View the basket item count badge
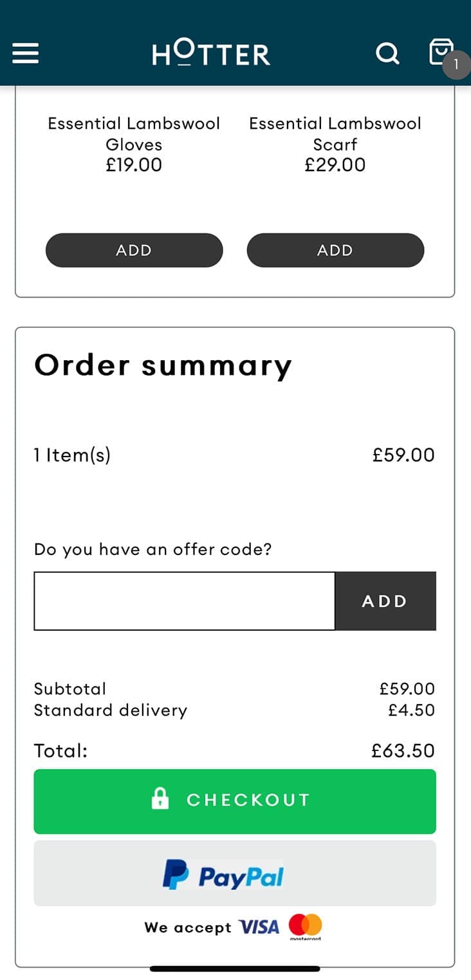Image resolution: width=471 pixels, height=980 pixels. pyautogui.click(x=456, y=64)
